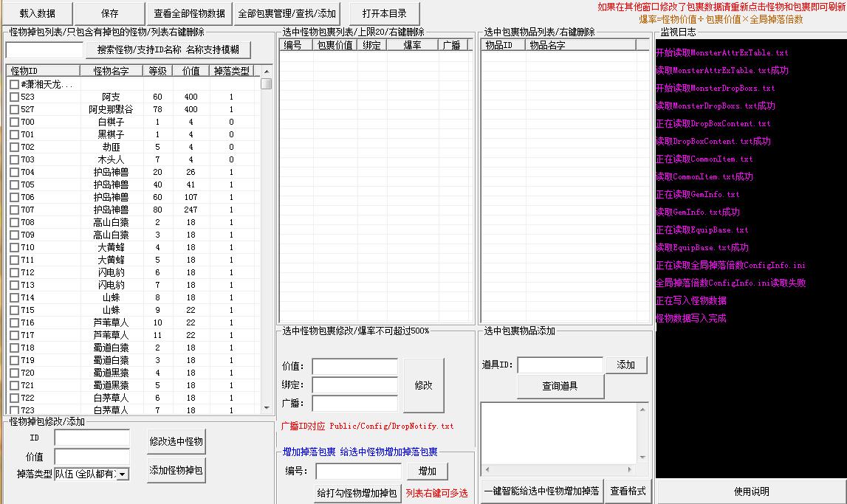Click the 保存 (Save) button
The height and width of the screenshot is (504, 847).
click(109, 13)
